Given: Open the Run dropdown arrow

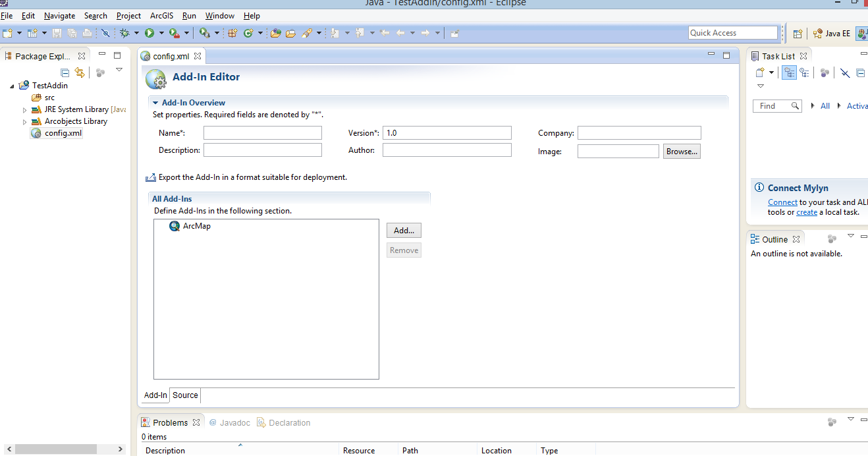Looking at the screenshot, I should click(161, 33).
